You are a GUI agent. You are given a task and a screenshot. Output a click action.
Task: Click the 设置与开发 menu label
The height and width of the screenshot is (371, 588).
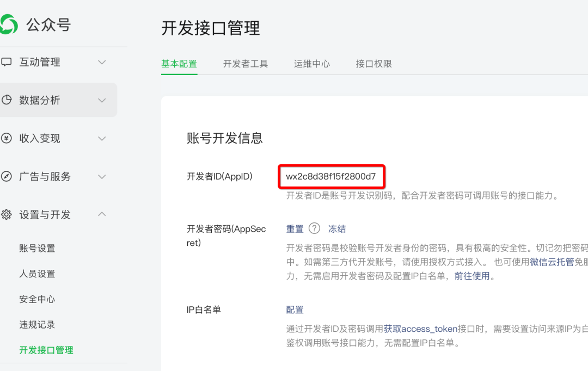point(45,215)
